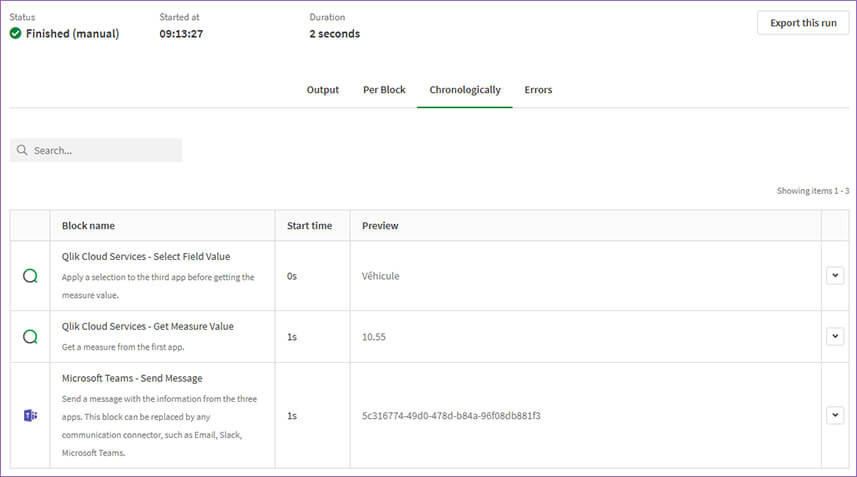Click the Qlik icon for Get Measure Value
Image resolution: width=857 pixels, height=477 pixels.
(30, 337)
